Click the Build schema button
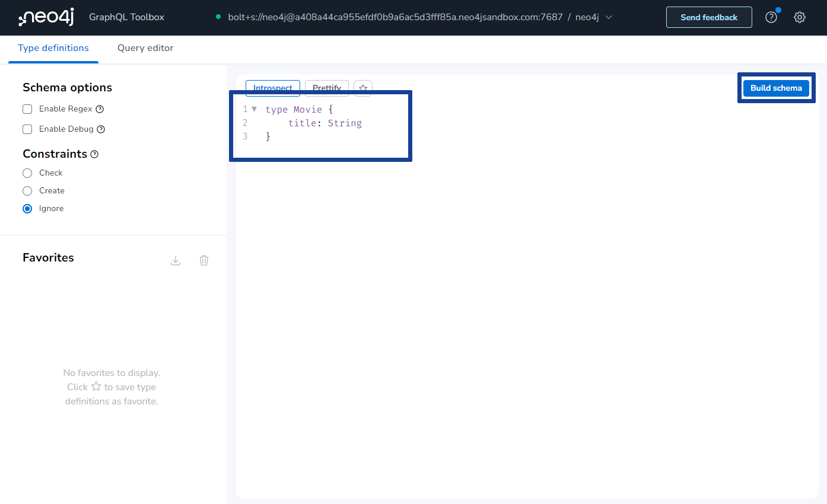This screenshot has height=504, width=827. (x=776, y=87)
